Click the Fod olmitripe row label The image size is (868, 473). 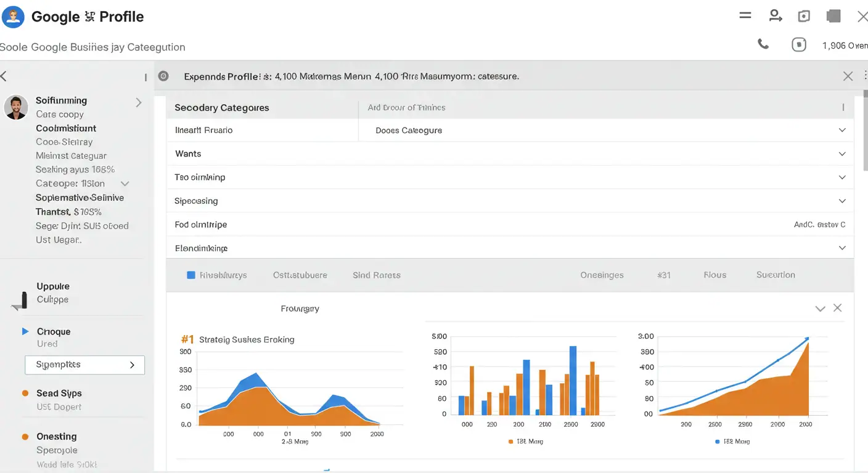point(201,225)
